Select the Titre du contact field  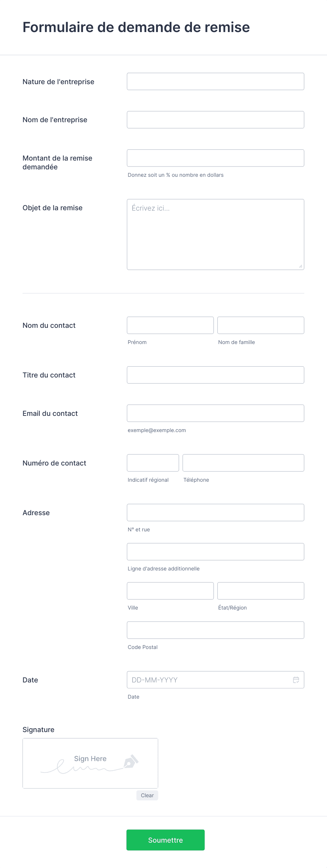coord(216,375)
